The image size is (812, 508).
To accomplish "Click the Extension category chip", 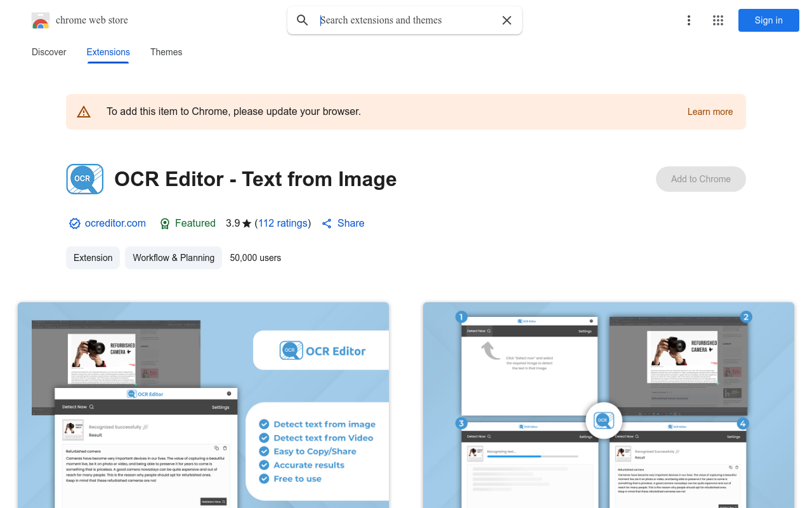I will [93, 258].
